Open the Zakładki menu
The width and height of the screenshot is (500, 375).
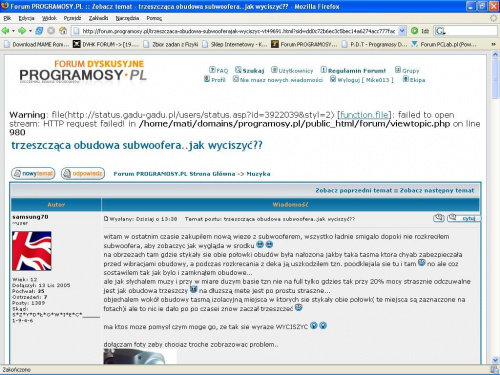98,18
